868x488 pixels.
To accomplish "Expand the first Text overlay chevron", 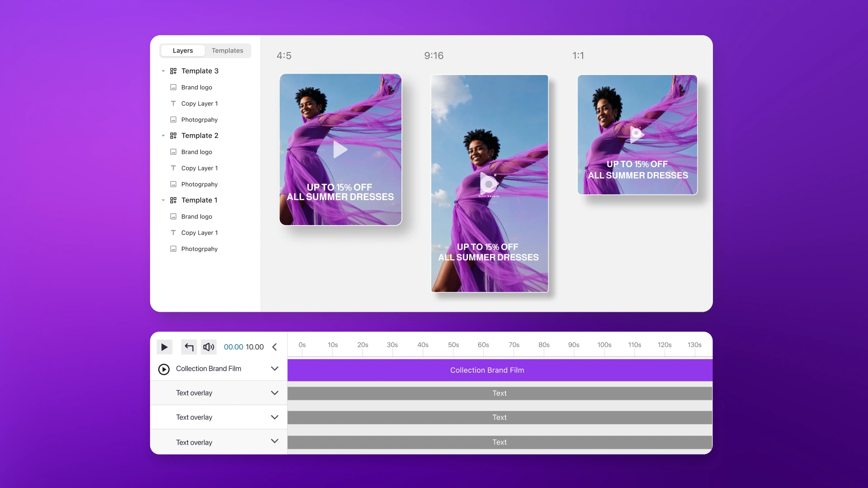I will (x=274, y=393).
